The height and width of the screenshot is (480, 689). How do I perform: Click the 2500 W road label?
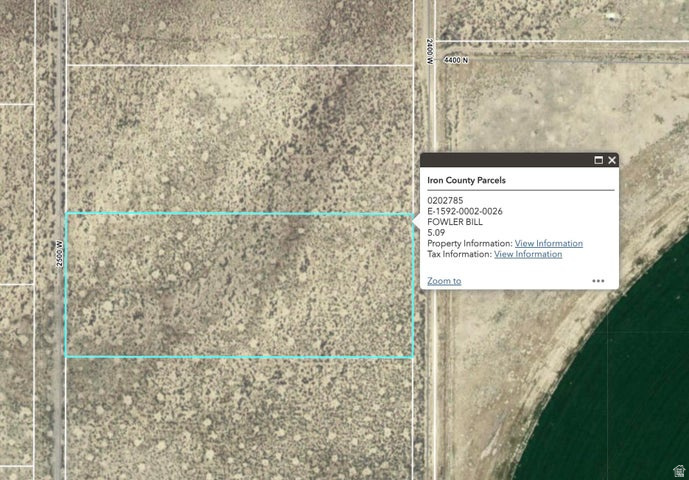tap(60, 249)
